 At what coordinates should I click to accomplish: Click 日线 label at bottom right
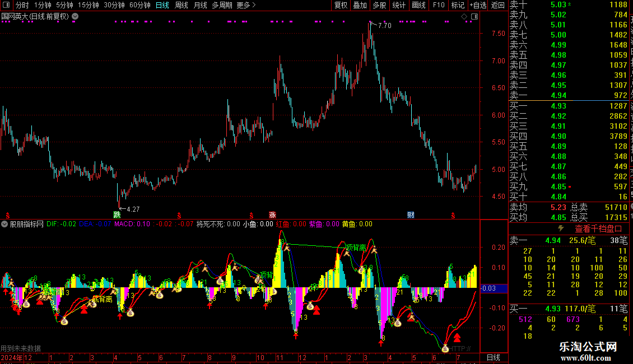(x=494, y=357)
